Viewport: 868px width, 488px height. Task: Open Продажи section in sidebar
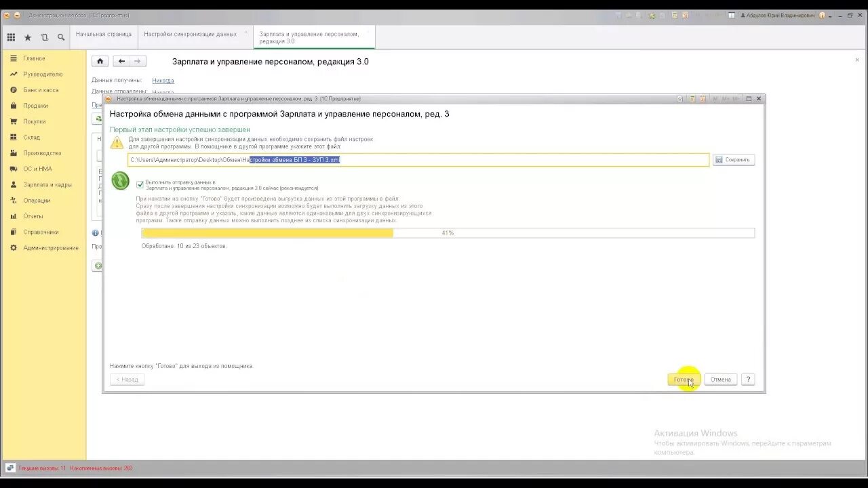point(35,106)
